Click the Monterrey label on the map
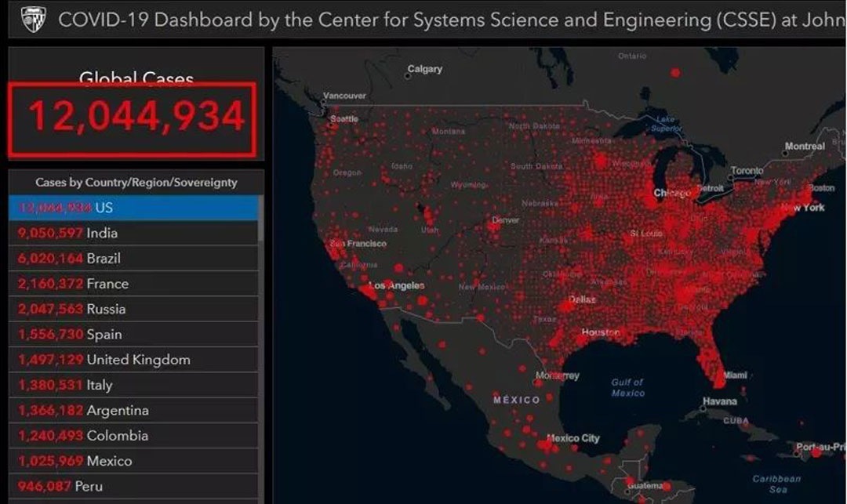 (558, 375)
